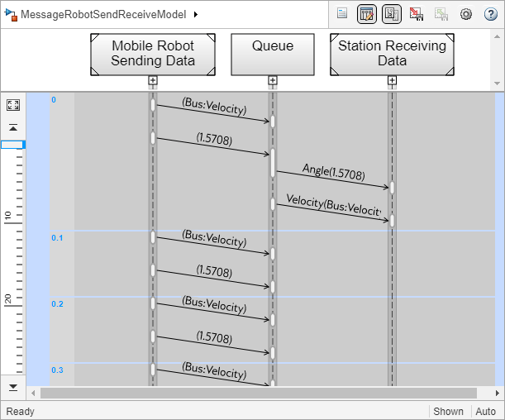This screenshot has height=420, width=505.
Task: Open the MessageRobotSendReceiveModel breadcrumb arrow
Action: (x=195, y=14)
